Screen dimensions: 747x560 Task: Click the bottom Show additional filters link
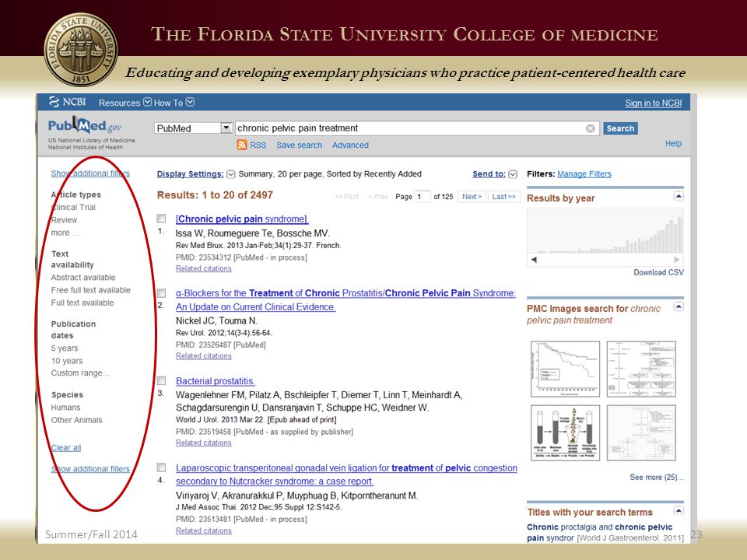tap(90, 469)
